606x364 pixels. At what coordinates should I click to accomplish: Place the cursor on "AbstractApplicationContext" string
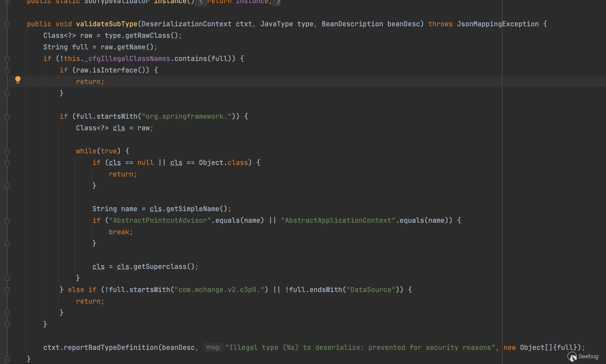tap(338, 220)
